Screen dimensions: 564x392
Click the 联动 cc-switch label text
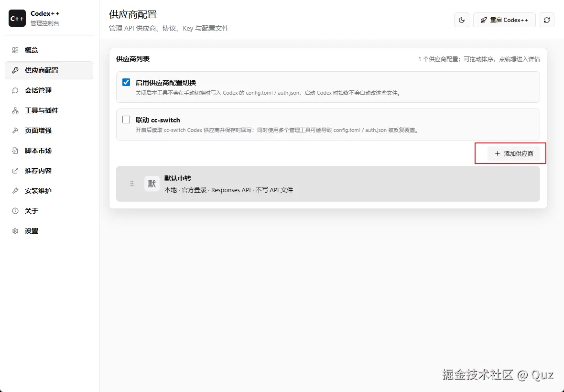click(158, 120)
